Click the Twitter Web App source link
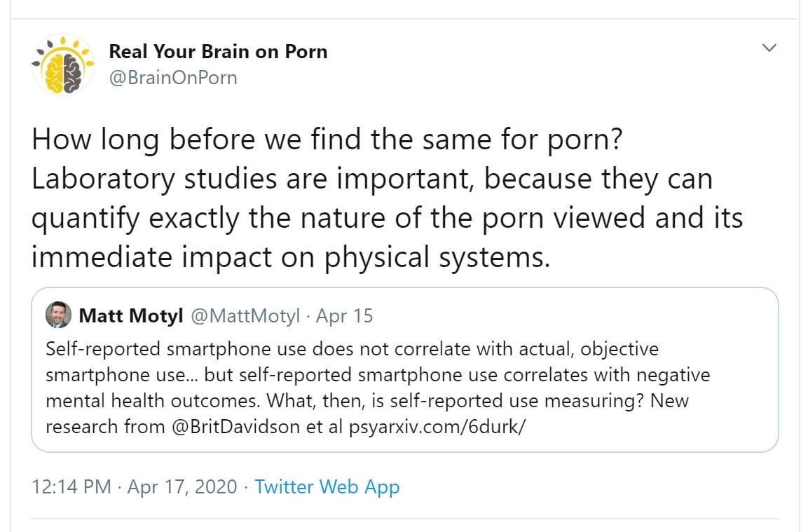 (x=327, y=486)
